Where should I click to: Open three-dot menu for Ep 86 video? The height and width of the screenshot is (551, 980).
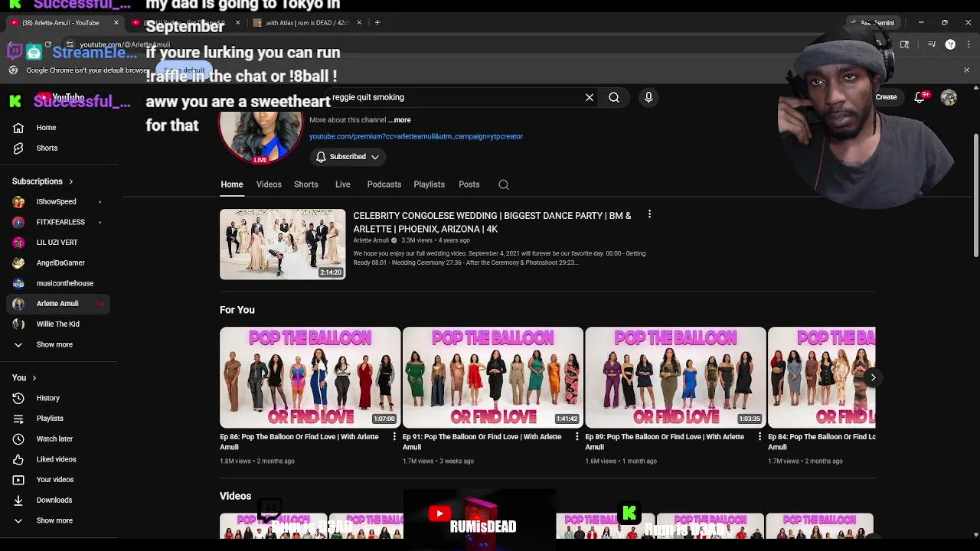(394, 436)
